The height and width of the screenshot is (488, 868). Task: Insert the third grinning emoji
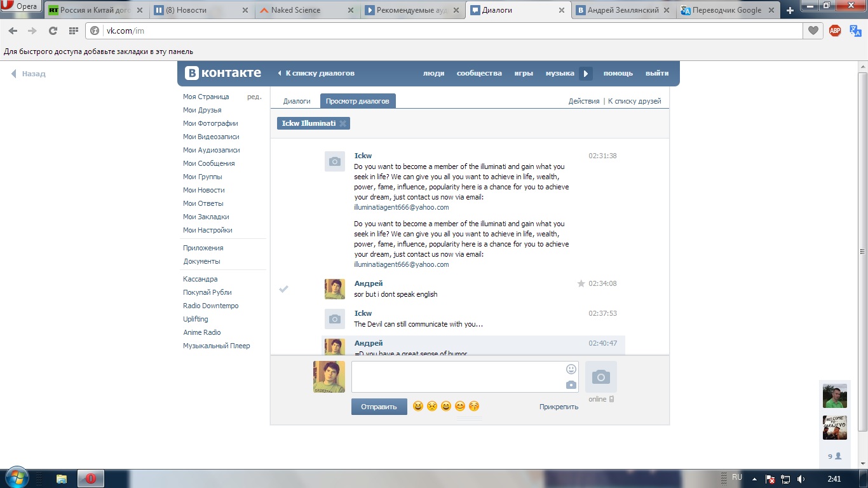(446, 406)
